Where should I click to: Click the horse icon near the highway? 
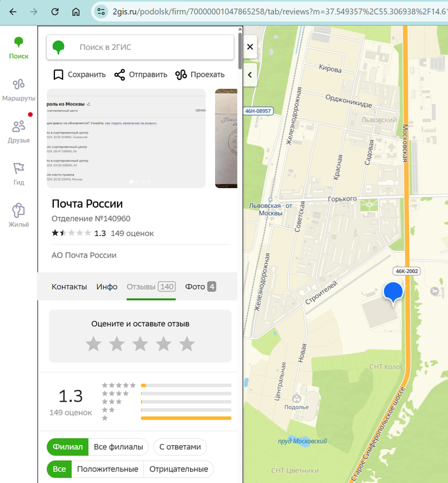tap(435, 291)
